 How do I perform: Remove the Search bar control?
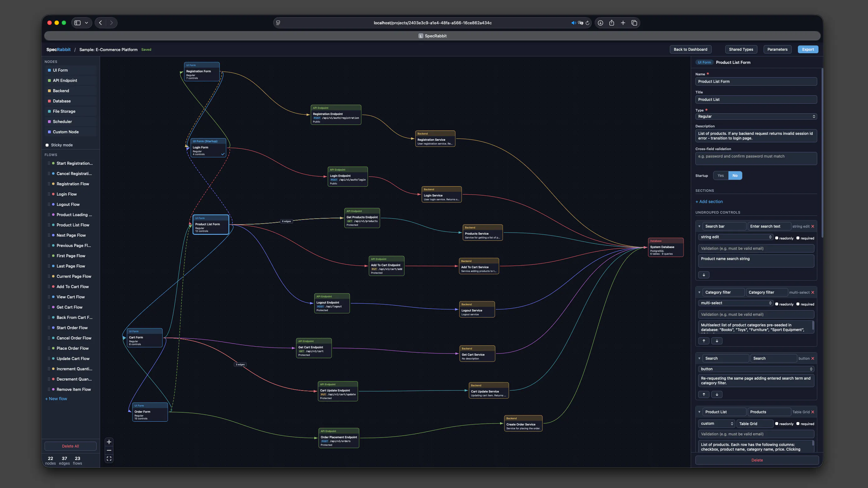(x=813, y=226)
